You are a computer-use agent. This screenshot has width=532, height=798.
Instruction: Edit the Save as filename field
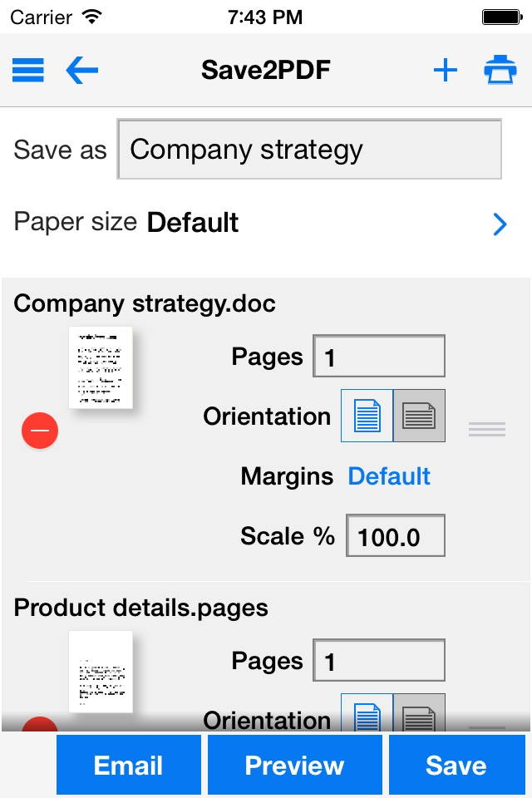309,150
